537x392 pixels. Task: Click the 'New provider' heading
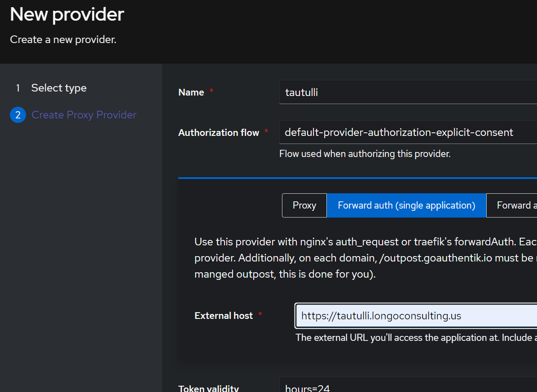click(x=67, y=14)
